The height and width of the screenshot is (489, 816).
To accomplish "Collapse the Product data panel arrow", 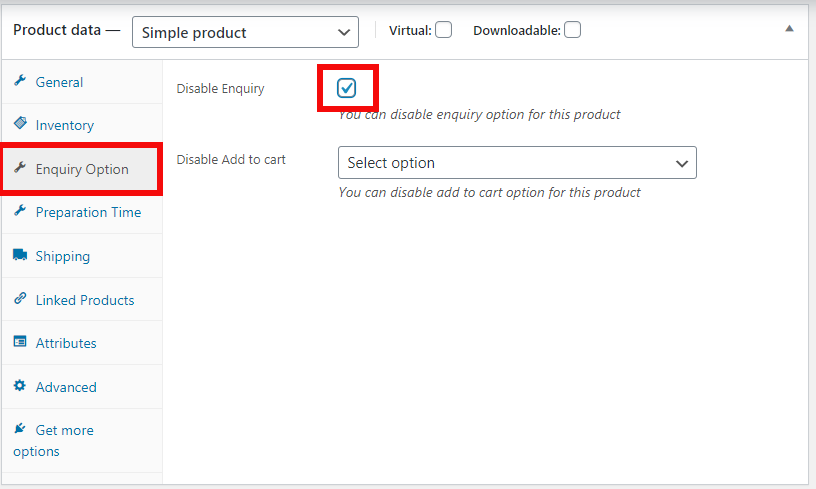I will click(x=790, y=30).
